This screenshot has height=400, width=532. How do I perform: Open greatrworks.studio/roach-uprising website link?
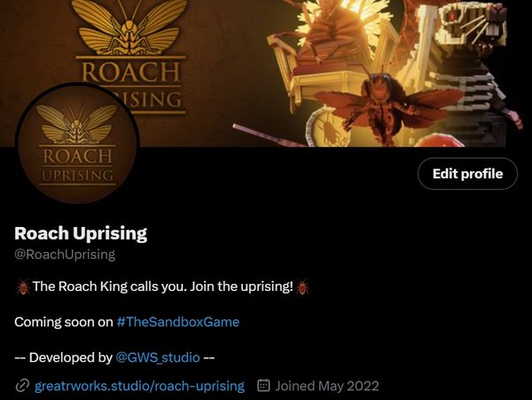point(139,386)
